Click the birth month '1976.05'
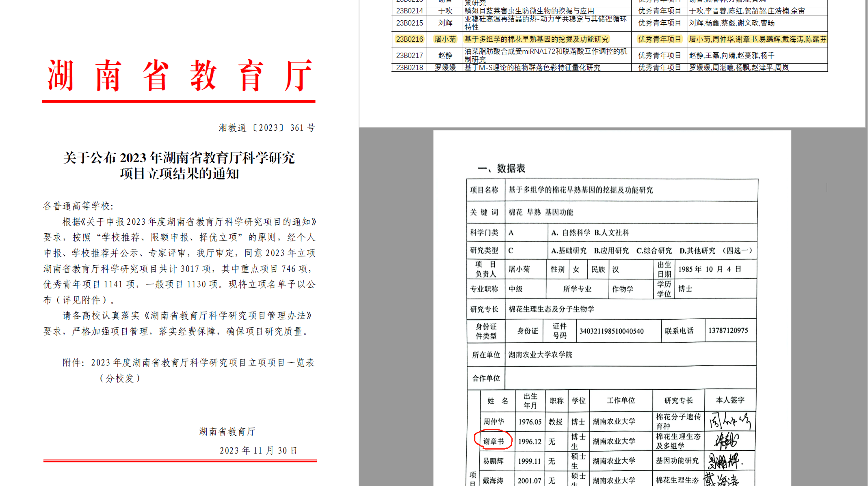 click(530, 422)
